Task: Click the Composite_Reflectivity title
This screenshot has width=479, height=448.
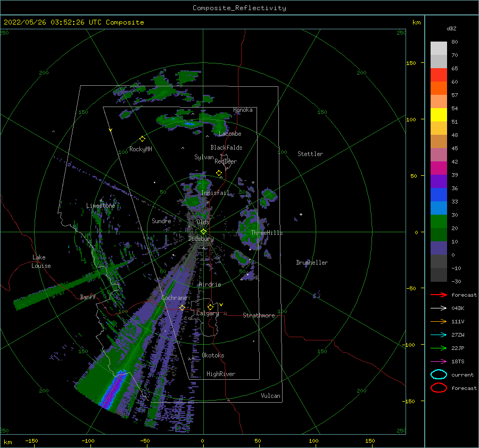Action: tap(240, 8)
